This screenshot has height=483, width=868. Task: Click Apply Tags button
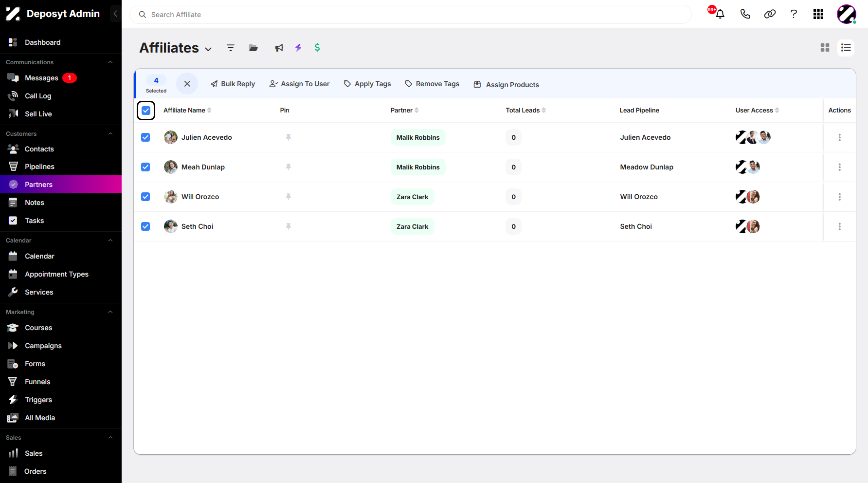[367, 84]
